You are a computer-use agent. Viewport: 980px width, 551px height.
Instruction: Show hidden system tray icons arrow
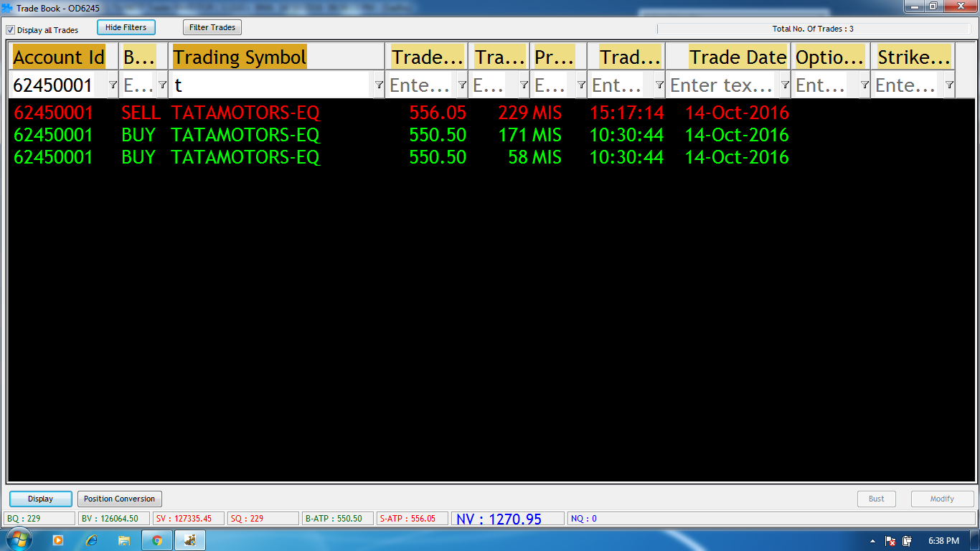[872, 541]
